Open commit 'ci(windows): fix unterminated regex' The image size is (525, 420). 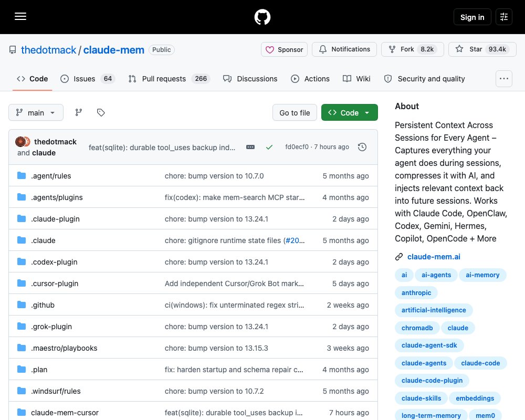click(x=234, y=305)
